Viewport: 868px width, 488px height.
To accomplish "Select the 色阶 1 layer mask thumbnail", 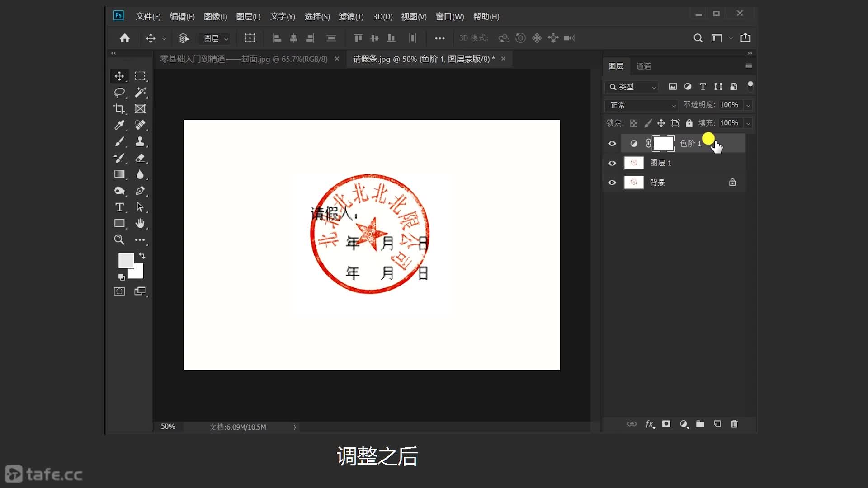I will 663,144.
